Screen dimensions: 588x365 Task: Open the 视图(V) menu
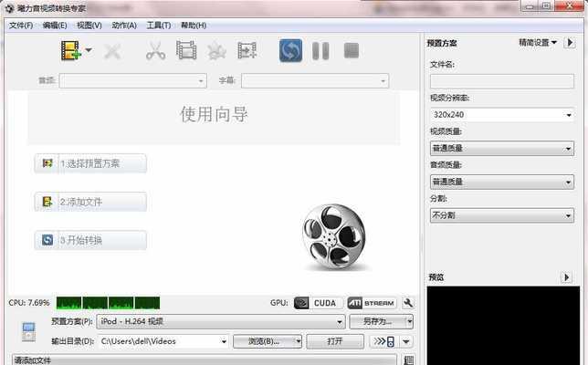click(89, 26)
